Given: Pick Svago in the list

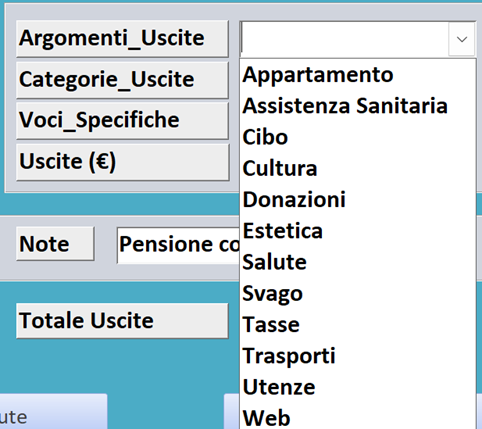Looking at the screenshot, I should point(358,293).
